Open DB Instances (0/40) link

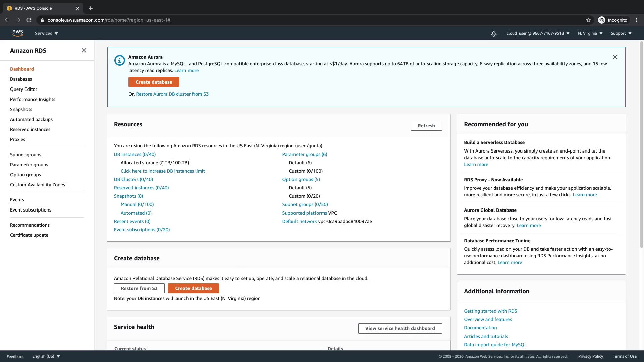(x=135, y=154)
